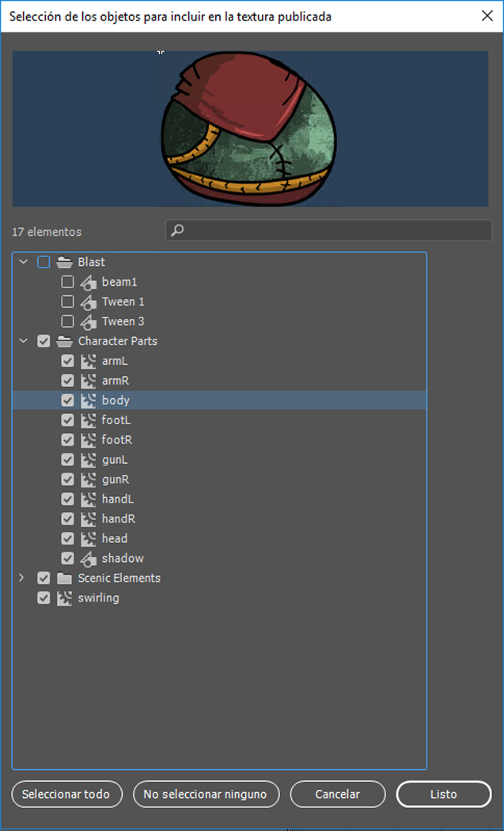Enable the Tween 3 checkbox

click(67, 321)
